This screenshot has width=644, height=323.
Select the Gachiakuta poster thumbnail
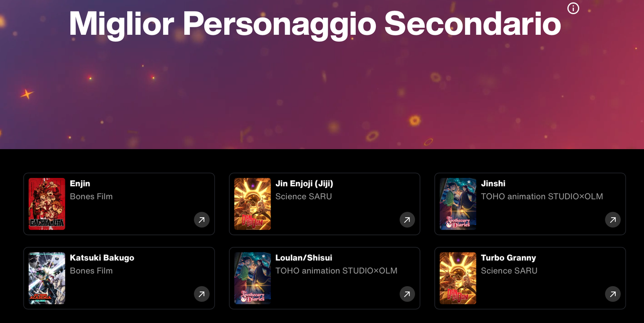click(47, 204)
